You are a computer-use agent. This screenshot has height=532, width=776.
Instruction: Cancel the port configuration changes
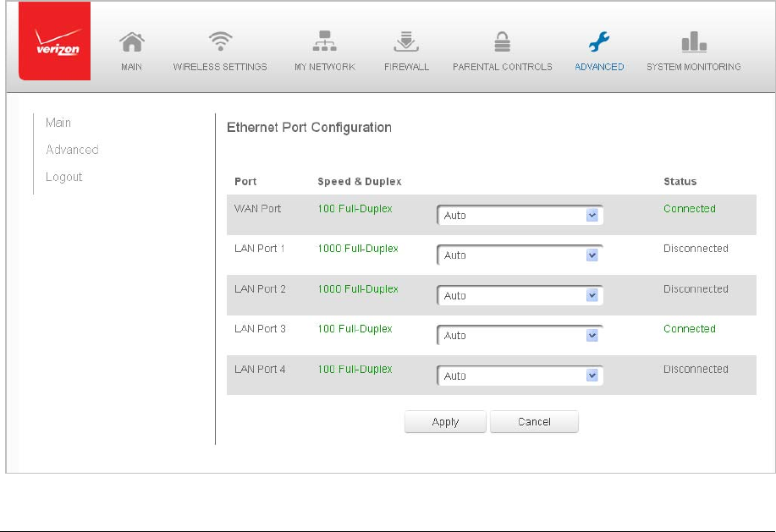coord(534,422)
